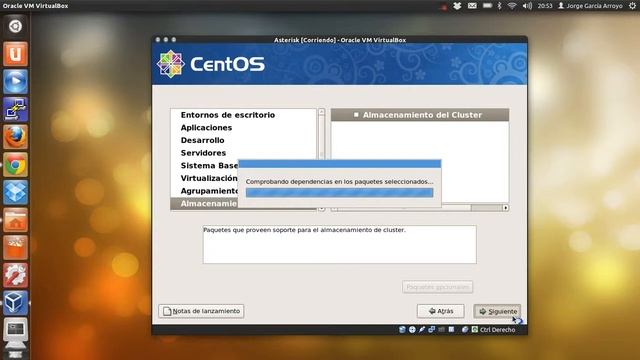Open the 20:53 clock menu

(545, 6)
